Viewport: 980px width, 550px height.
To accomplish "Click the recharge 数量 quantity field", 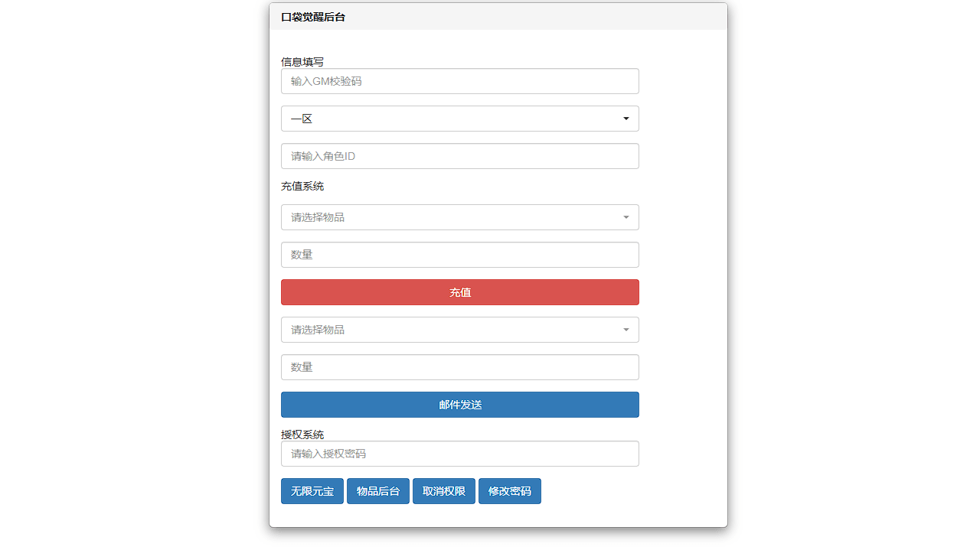I will (459, 255).
